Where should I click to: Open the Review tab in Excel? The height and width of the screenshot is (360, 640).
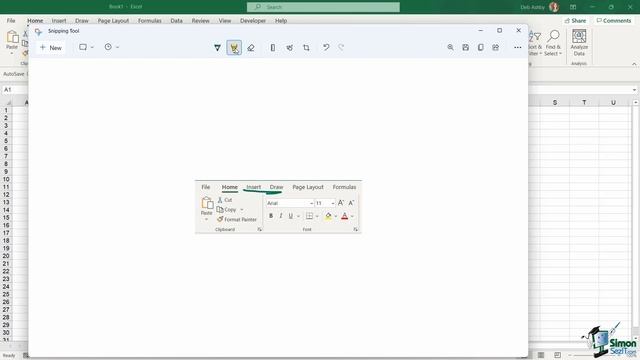coord(200,20)
